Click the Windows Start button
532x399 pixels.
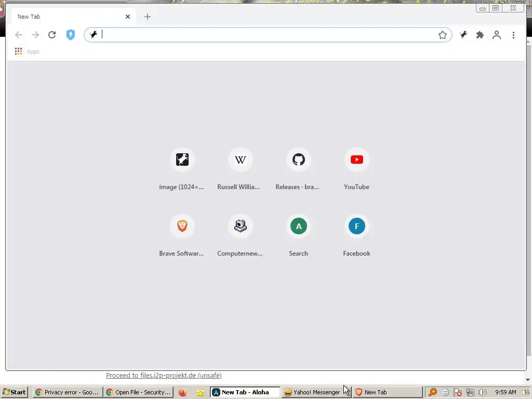(x=15, y=392)
